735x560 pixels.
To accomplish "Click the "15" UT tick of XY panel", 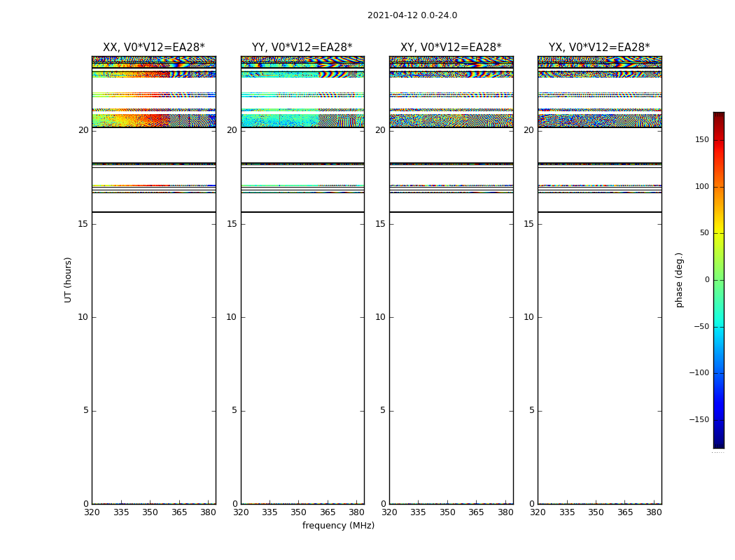I will pos(381,224).
